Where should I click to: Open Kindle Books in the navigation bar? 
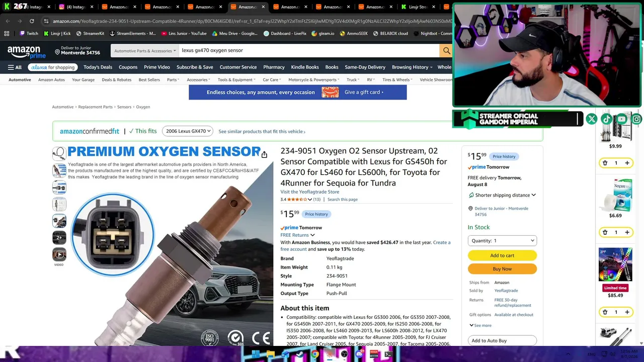pyautogui.click(x=305, y=67)
